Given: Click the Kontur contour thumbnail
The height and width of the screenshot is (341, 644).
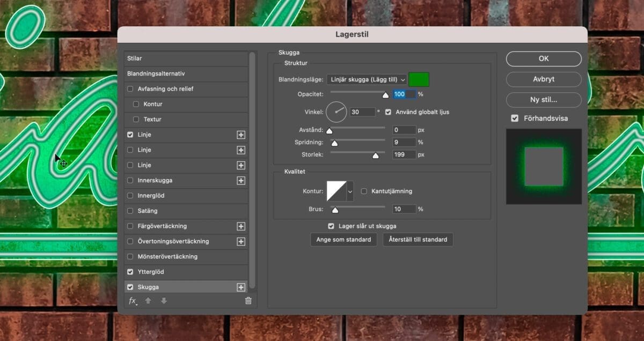Looking at the screenshot, I should click(x=336, y=191).
